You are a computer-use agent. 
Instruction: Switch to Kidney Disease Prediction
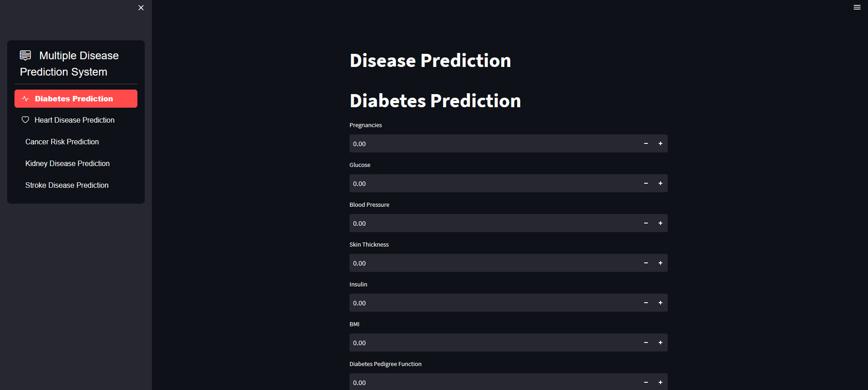(x=67, y=163)
